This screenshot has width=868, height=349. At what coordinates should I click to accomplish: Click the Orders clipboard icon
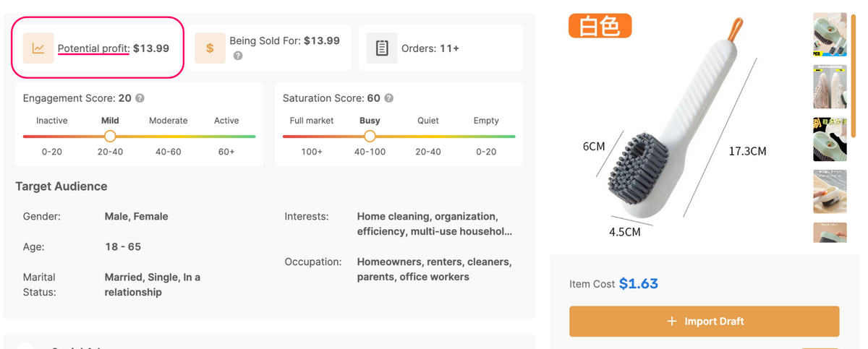(382, 48)
